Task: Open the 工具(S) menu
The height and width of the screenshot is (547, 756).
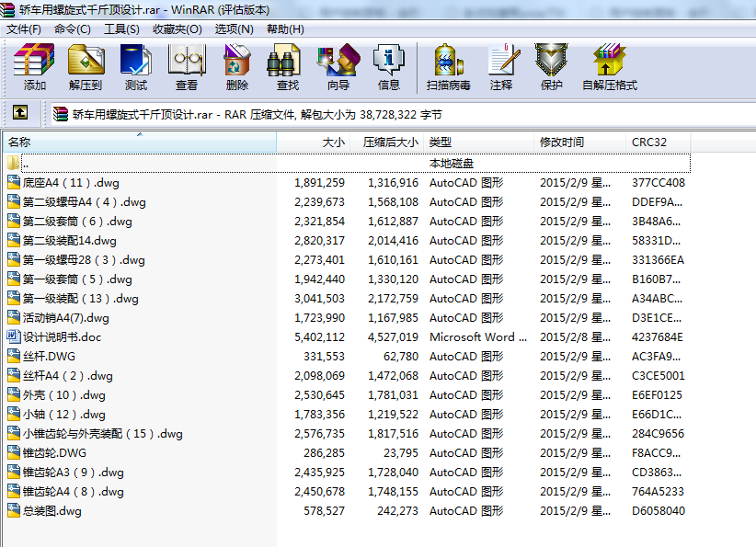Action: pos(121,29)
